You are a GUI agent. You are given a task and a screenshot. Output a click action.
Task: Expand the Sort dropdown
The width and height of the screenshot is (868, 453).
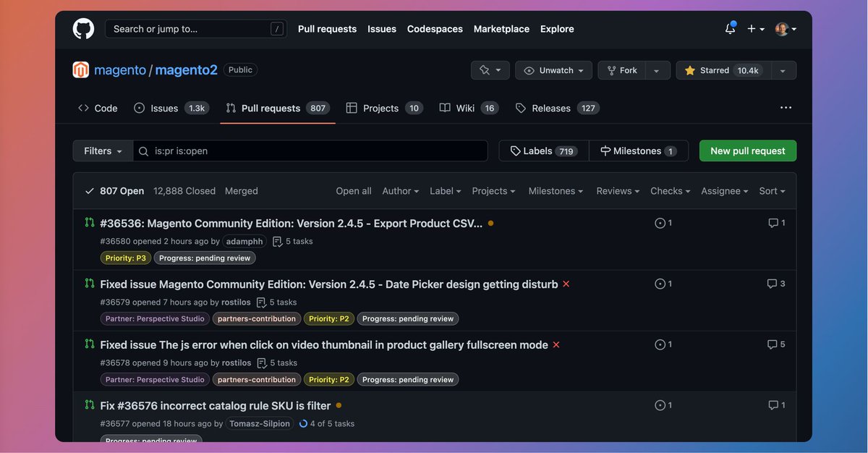pos(772,191)
